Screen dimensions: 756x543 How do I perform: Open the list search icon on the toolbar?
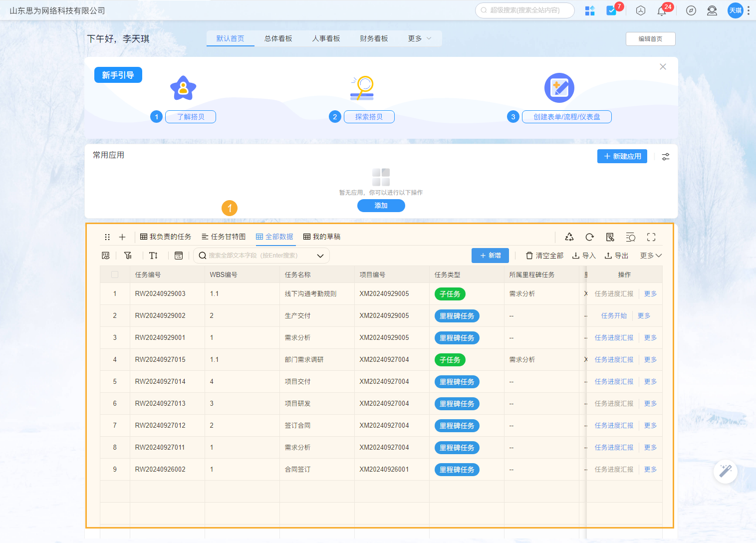pos(630,237)
